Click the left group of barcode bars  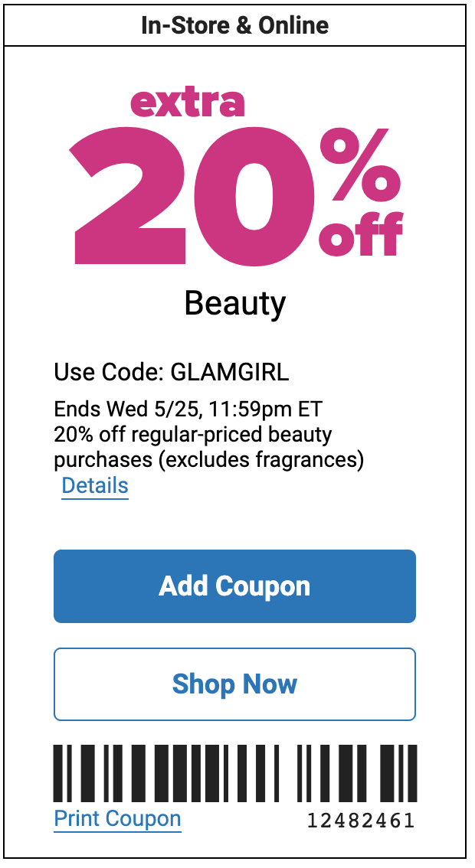tap(166, 773)
